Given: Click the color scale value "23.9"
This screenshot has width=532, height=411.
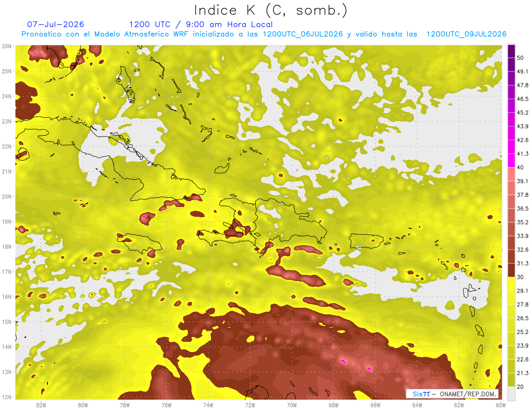Looking at the screenshot, I should [x=523, y=345].
